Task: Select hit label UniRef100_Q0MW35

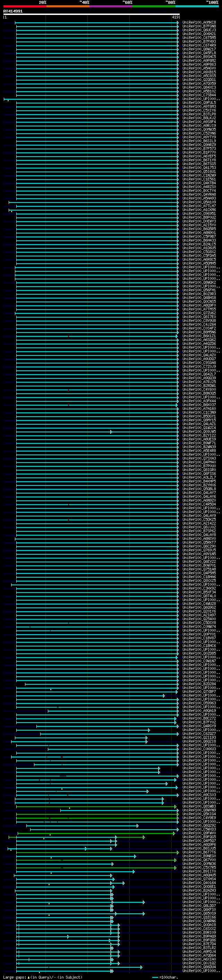Action: tap(199, 129)
